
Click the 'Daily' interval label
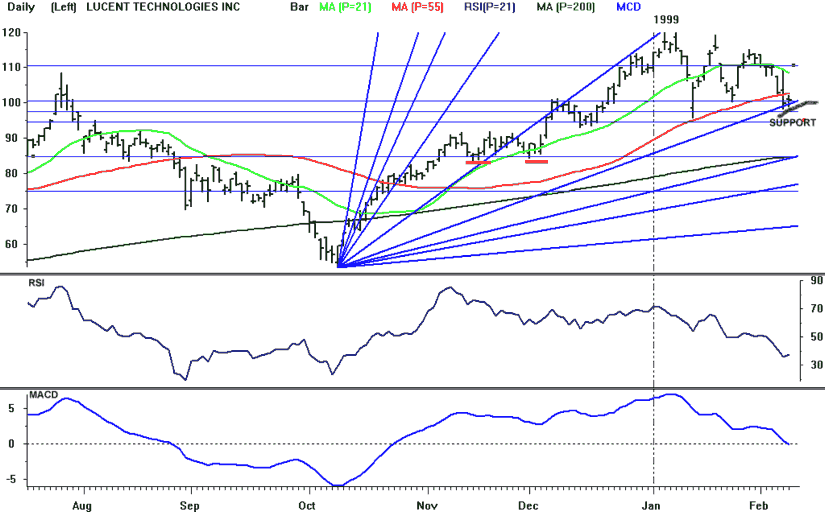(22, 7)
